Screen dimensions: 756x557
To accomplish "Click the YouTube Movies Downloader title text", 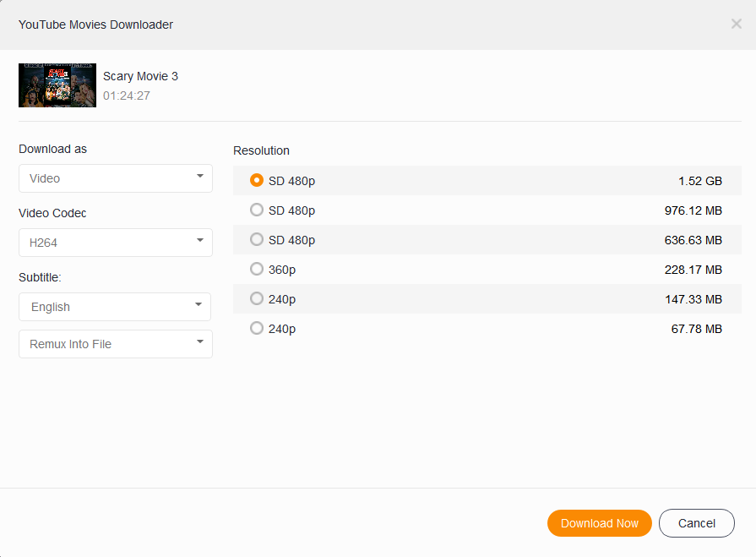I will (x=95, y=25).
